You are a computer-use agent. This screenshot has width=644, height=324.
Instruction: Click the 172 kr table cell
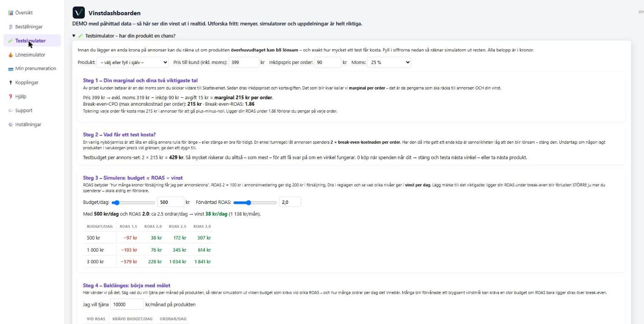click(179, 238)
